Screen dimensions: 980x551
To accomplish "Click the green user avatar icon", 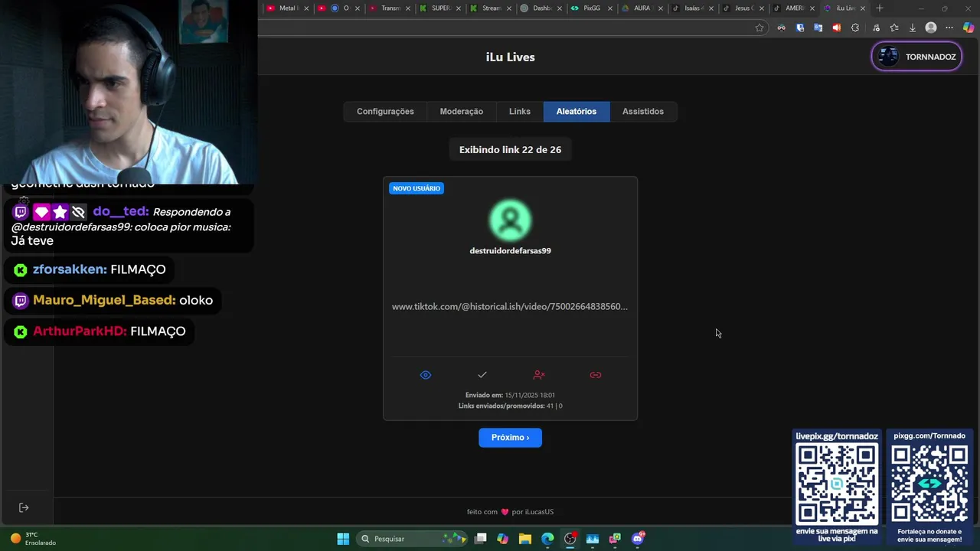I will coord(511,220).
